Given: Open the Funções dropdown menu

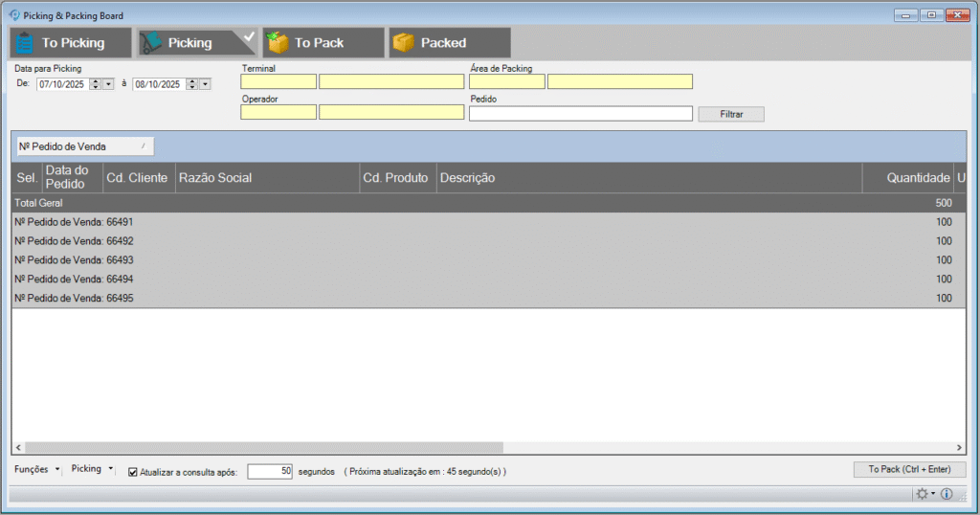Looking at the screenshot, I should [37, 469].
